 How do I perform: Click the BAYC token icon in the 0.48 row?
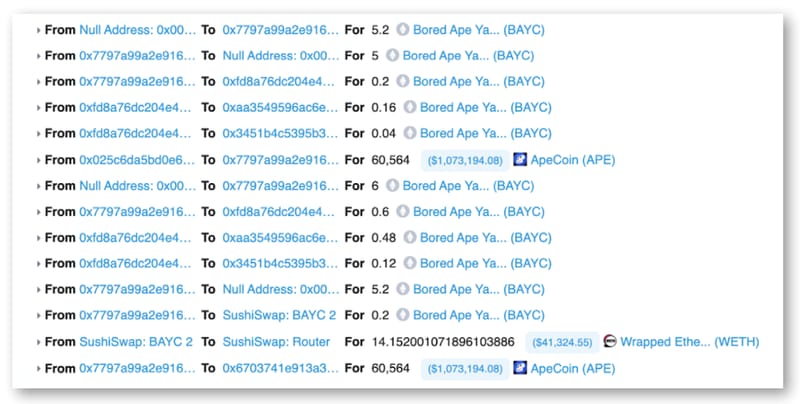coord(410,237)
